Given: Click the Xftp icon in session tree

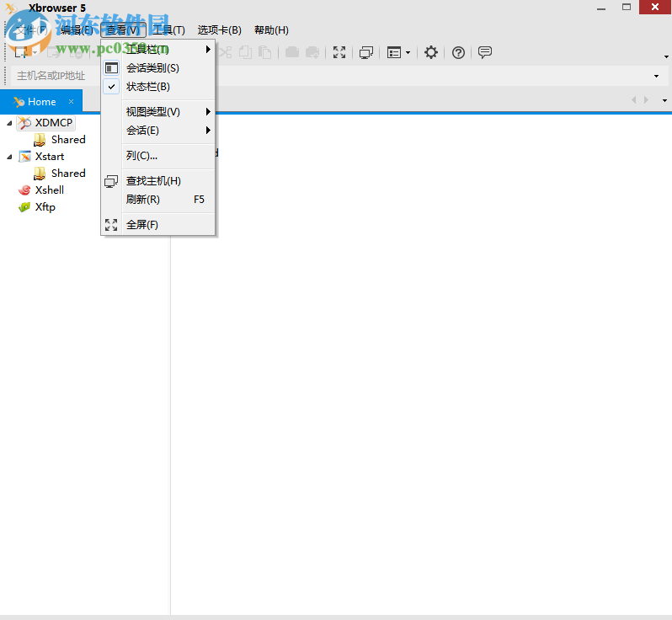Looking at the screenshot, I should [24, 207].
